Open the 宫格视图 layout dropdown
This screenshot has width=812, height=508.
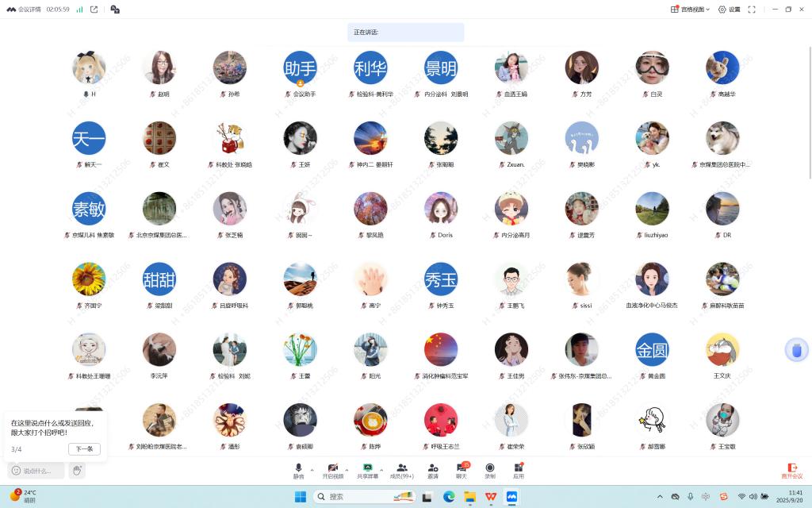tap(690, 10)
